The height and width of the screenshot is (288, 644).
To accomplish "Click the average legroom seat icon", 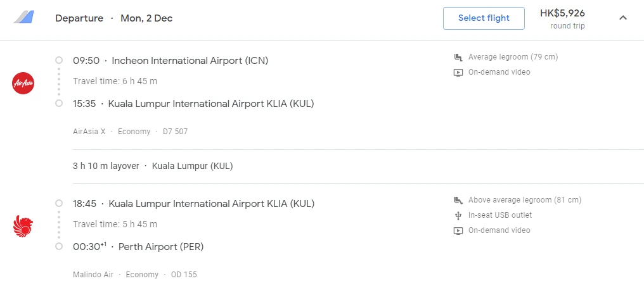I will pyautogui.click(x=458, y=57).
